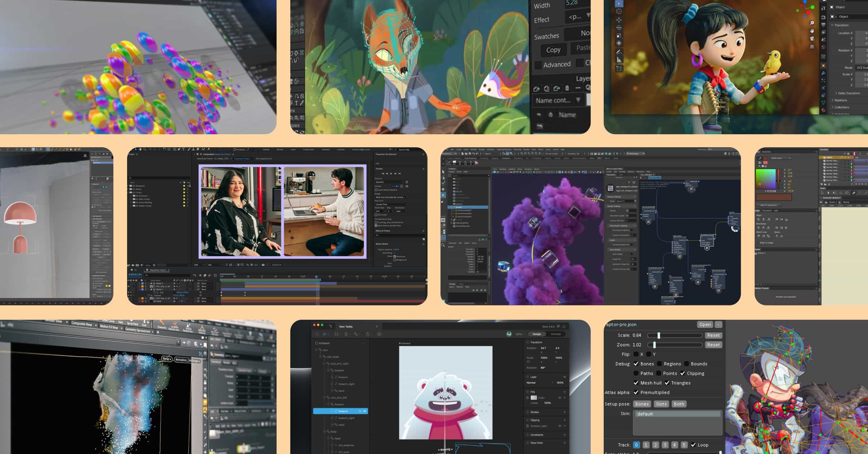Click the pan hand icon in Blender viewport
Viewport: 868px width, 454px height.
[x=812, y=31]
